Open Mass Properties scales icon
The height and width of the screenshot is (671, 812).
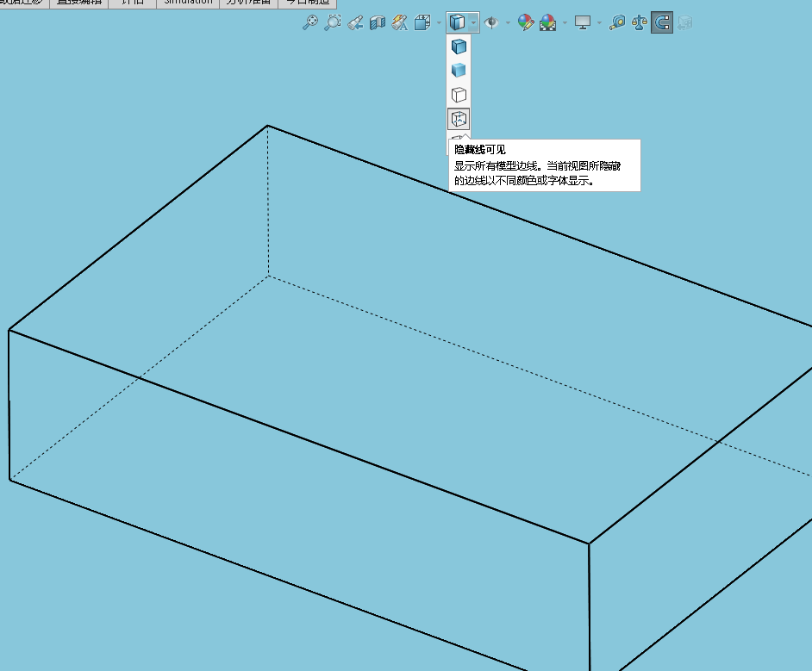640,22
